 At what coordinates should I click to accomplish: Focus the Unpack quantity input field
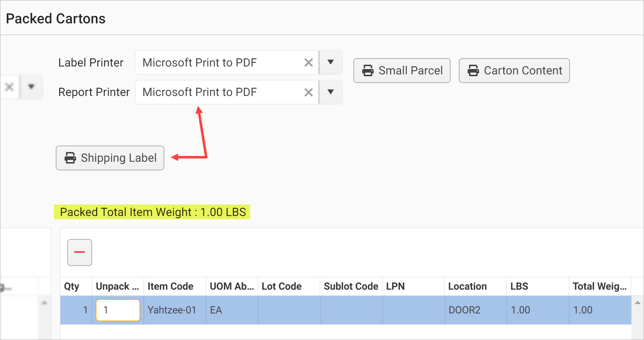point(118,310)
